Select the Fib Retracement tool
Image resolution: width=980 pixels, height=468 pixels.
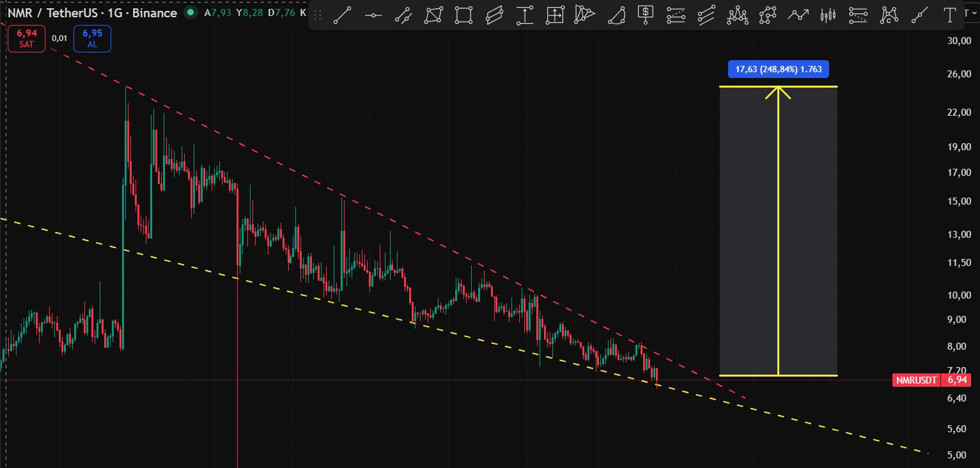(676, 15)
